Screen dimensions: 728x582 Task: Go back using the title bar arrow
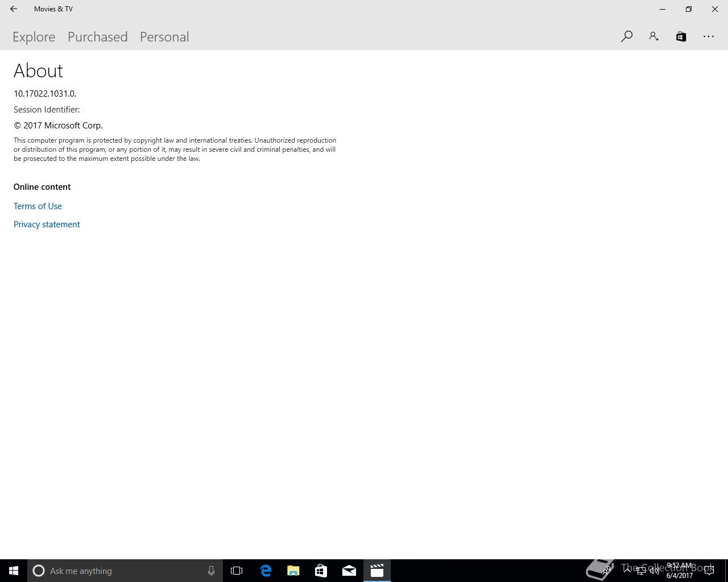point(14,9)
